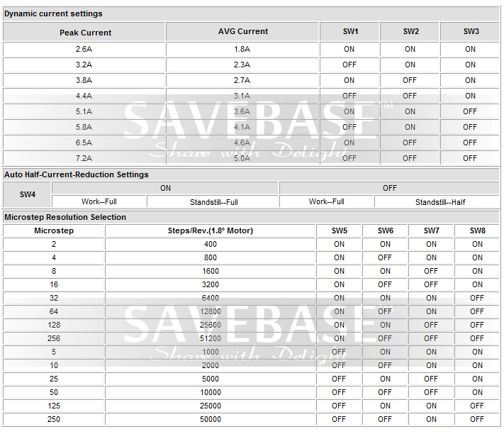The height and width of the screenshot is (434, 504).
Task: Click the 7.2A peak current cell
Action: point(84,158)
